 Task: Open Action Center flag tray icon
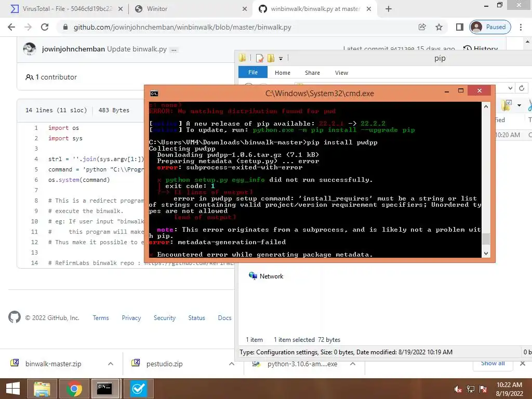483,389
